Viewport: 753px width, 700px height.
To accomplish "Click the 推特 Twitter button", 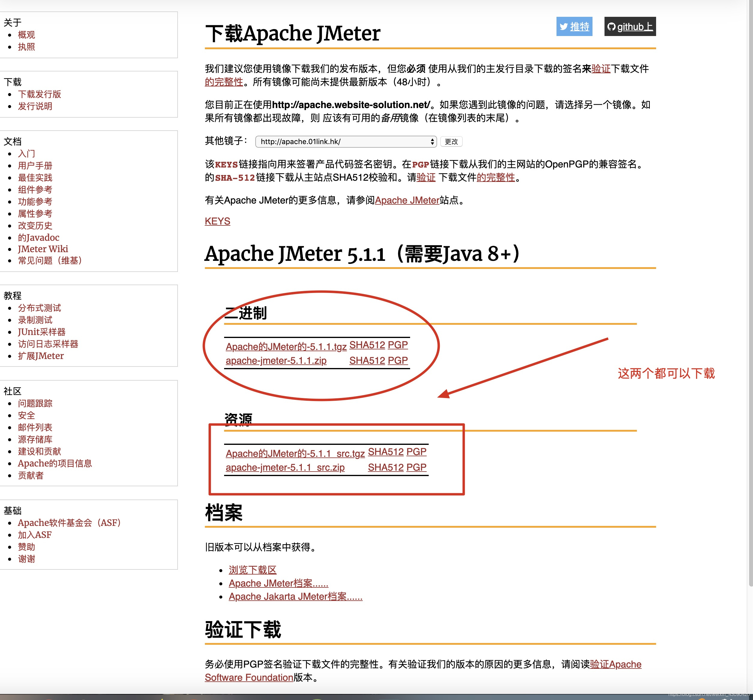I will coord(574,26).
